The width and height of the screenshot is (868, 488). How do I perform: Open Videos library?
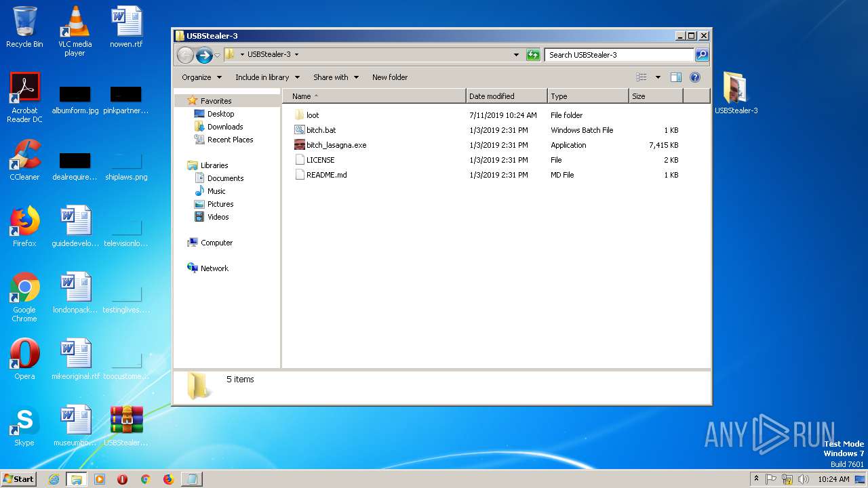pos(218,217)
